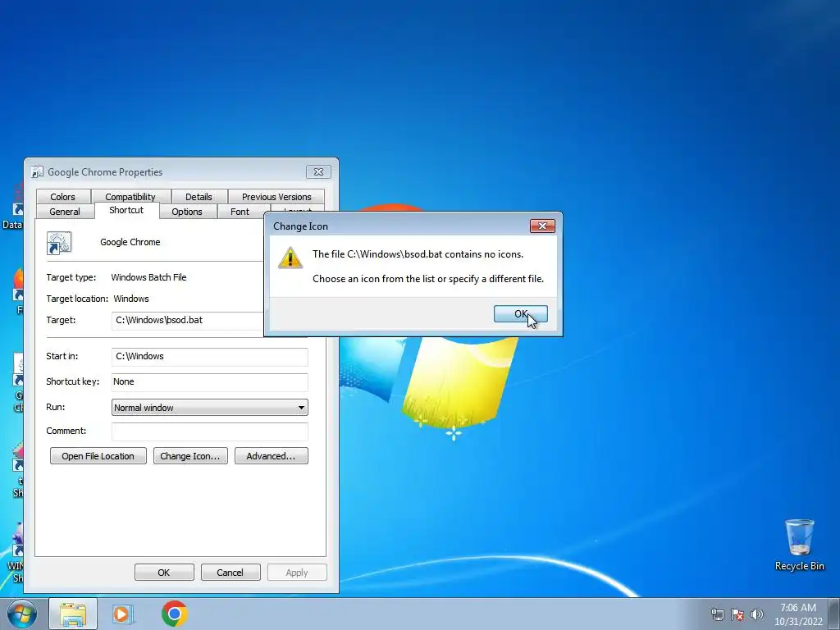
Task: Click the Comment text field
Action: (x=209, y=431)
